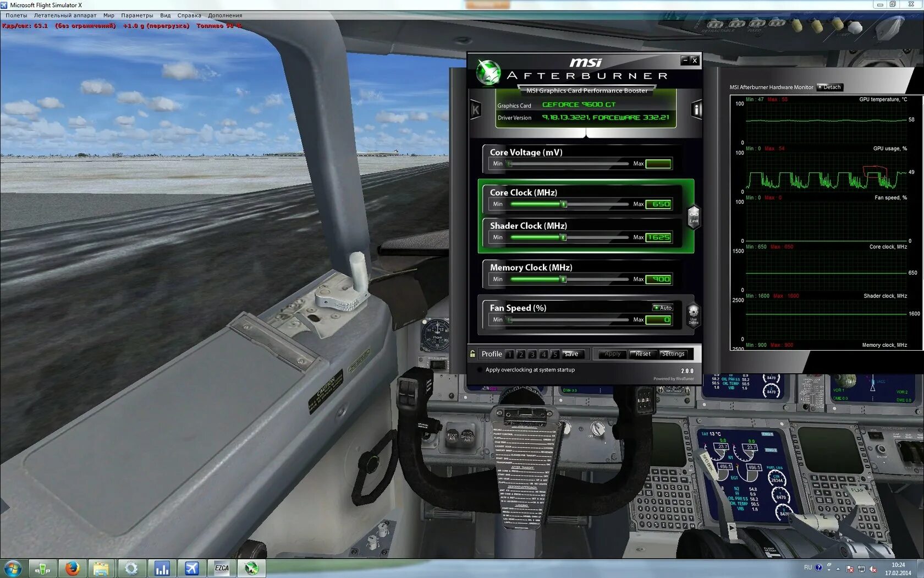Minimize the Afterburner window

[685, 60]
